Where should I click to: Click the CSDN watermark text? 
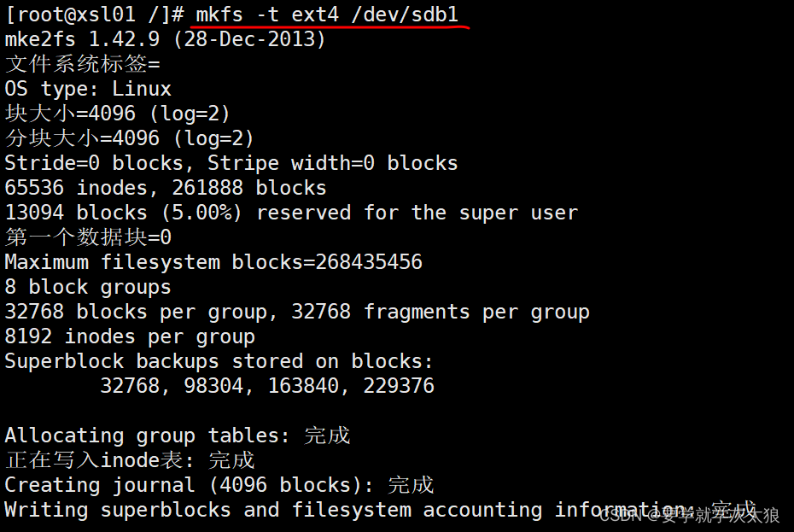[689, 515]
